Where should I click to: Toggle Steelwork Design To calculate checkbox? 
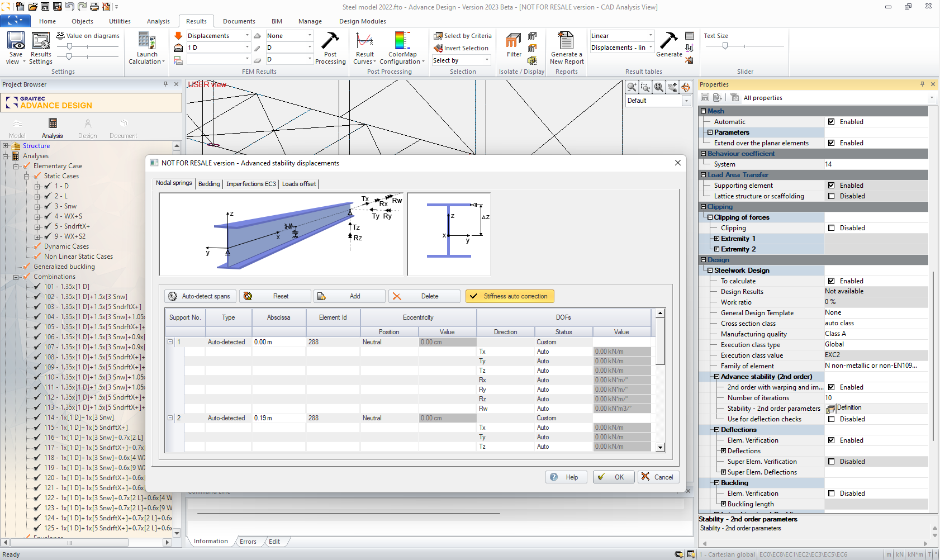pyautogui.click(x=831, y=281)
